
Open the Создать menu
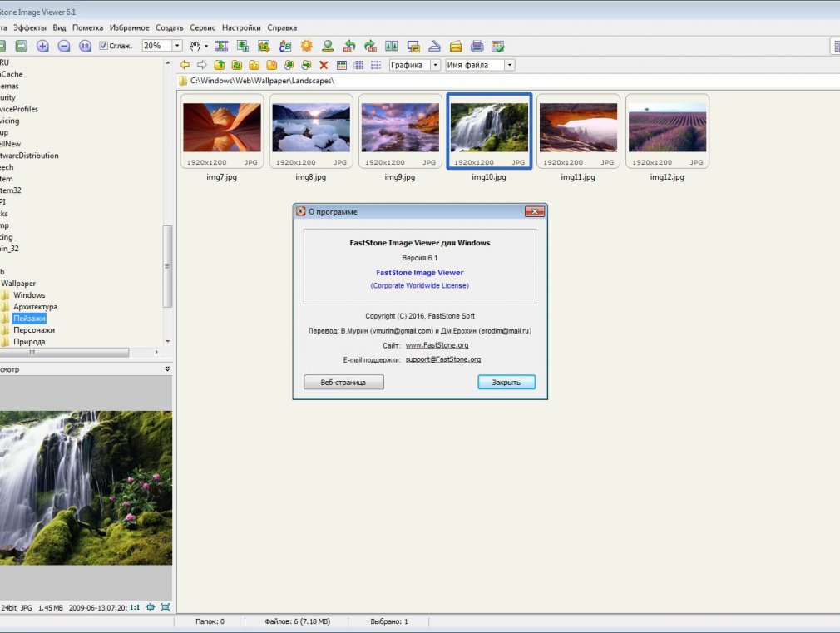[x=170, y=28]
